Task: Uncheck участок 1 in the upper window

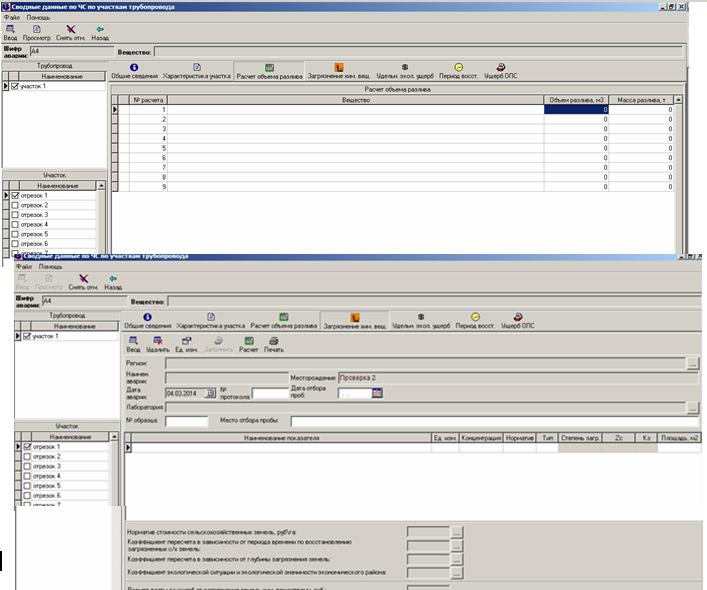Action: tap(15, 87)
